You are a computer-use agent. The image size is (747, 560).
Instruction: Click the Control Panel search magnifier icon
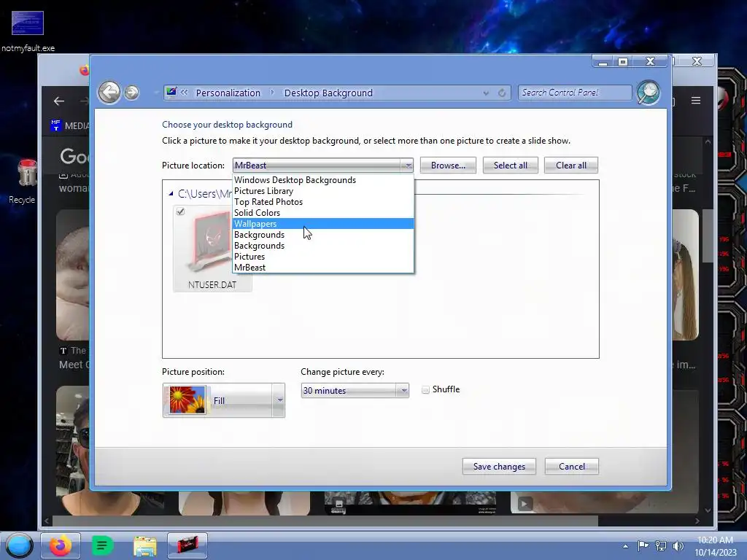tap(649, 93)
